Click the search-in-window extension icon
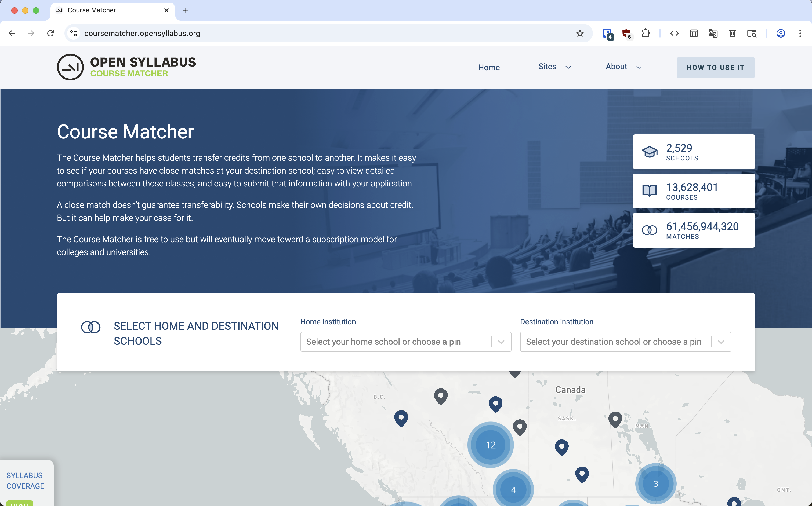812x506 pixels. click(x=752, y=33)
